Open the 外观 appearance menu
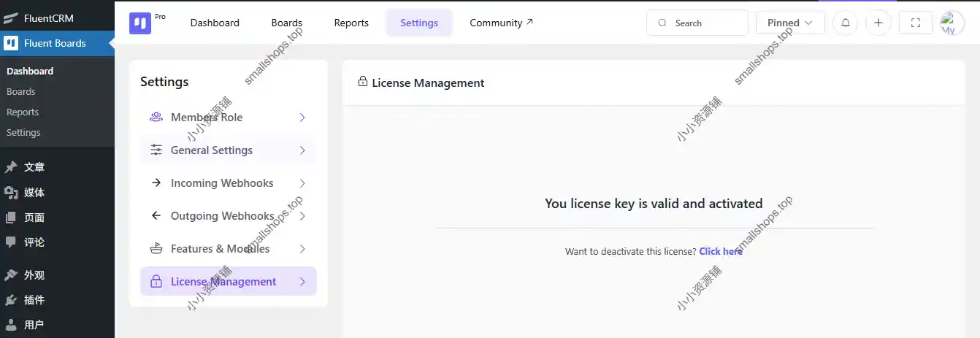980x338 pixels. point(57,275)
